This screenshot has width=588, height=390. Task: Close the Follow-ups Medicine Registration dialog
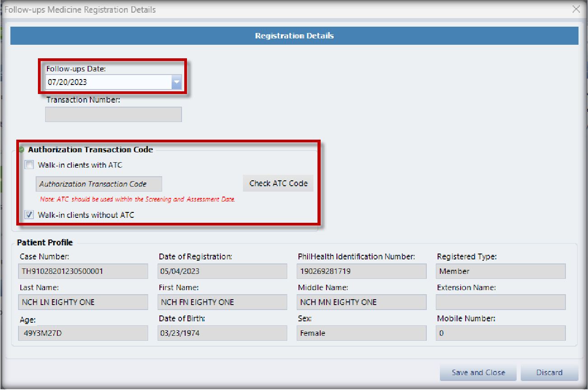click(576, 9)
